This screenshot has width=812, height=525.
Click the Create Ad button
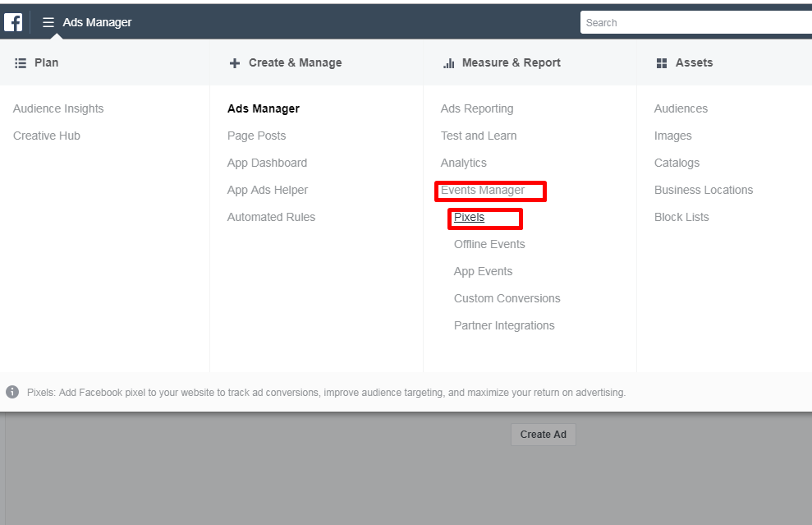pyautogui.click(x=544, y=435)
